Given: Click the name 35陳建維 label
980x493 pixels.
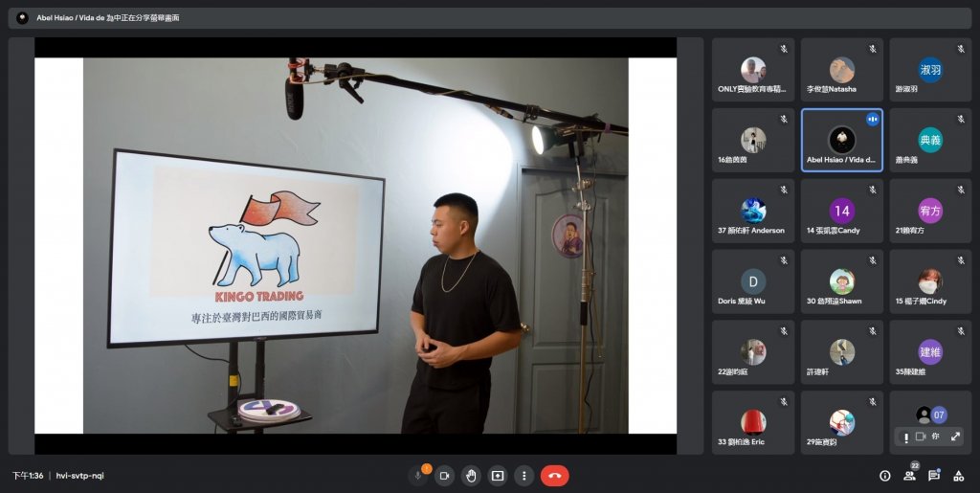Looking at the screenshot, I should point(910,371).
